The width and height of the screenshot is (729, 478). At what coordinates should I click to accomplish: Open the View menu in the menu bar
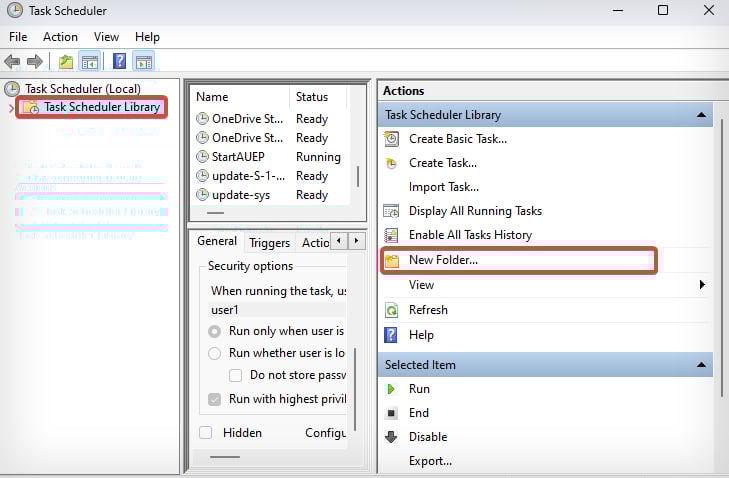(x=106, y=37)
